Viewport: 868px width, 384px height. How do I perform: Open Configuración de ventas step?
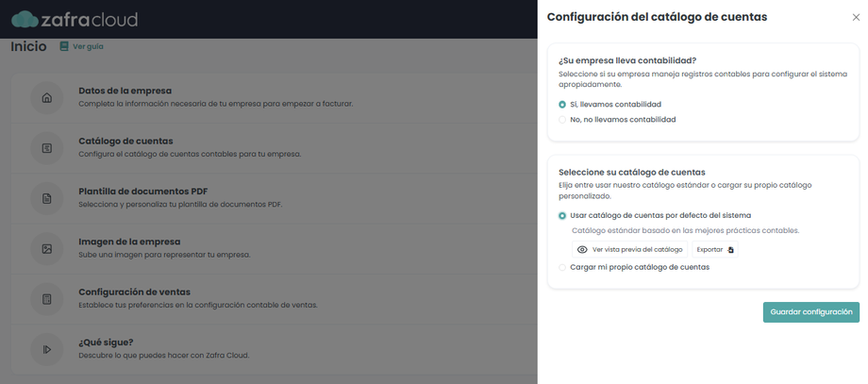(138, 292)
